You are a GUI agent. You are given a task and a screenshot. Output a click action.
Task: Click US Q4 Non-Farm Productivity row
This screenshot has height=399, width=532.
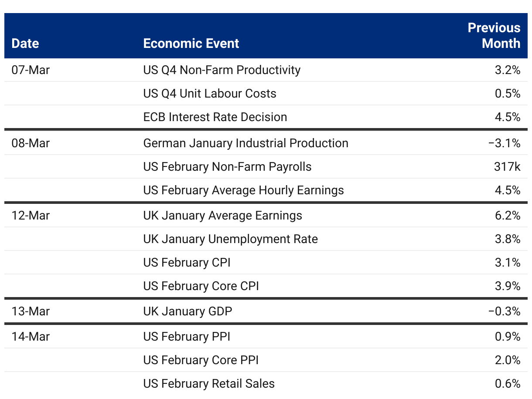pyautogui.click(x=266, y=70)
